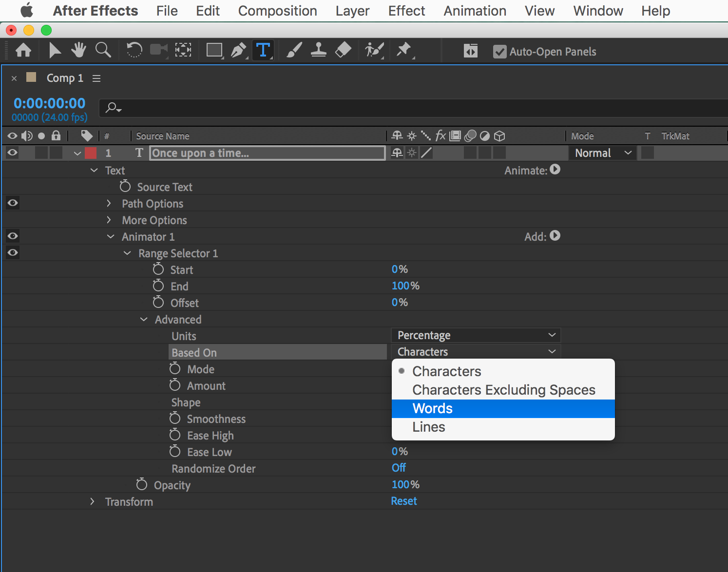
Task: Pick the Clone Stamp tool
Action: (x=318, y=50)
